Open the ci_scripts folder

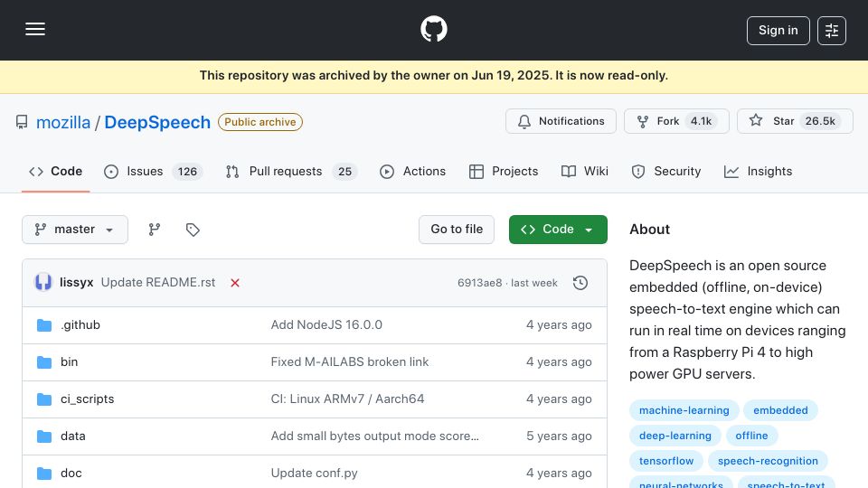tap(87, 399)
